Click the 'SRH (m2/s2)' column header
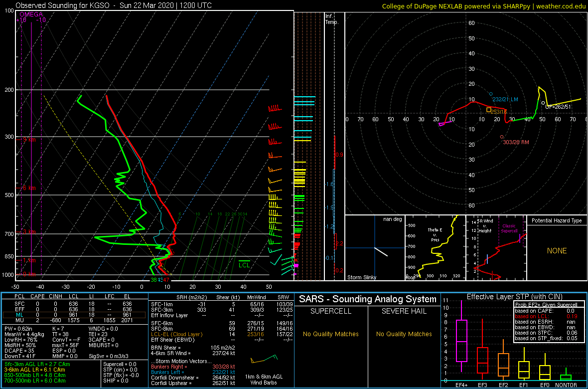 pos(192,297)
